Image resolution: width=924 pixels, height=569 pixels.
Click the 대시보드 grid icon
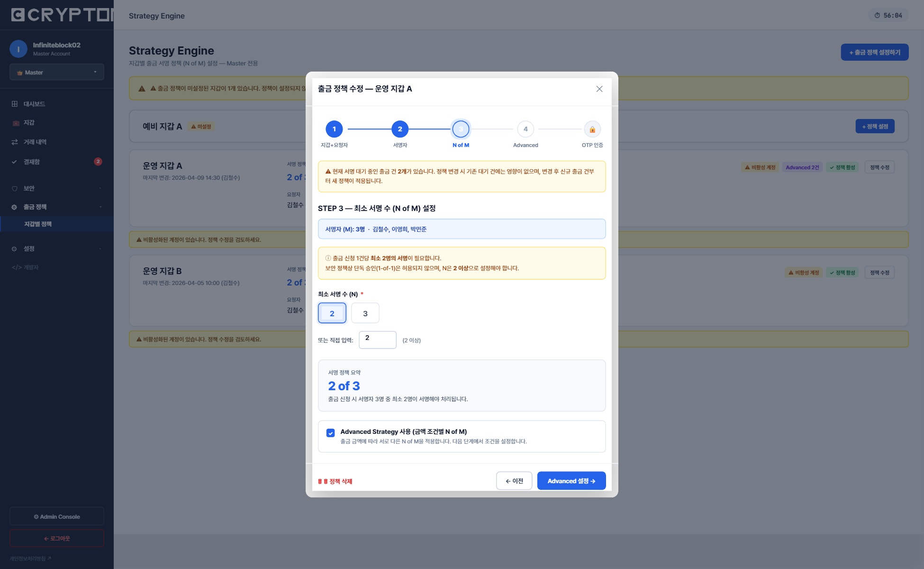[15, 104]
